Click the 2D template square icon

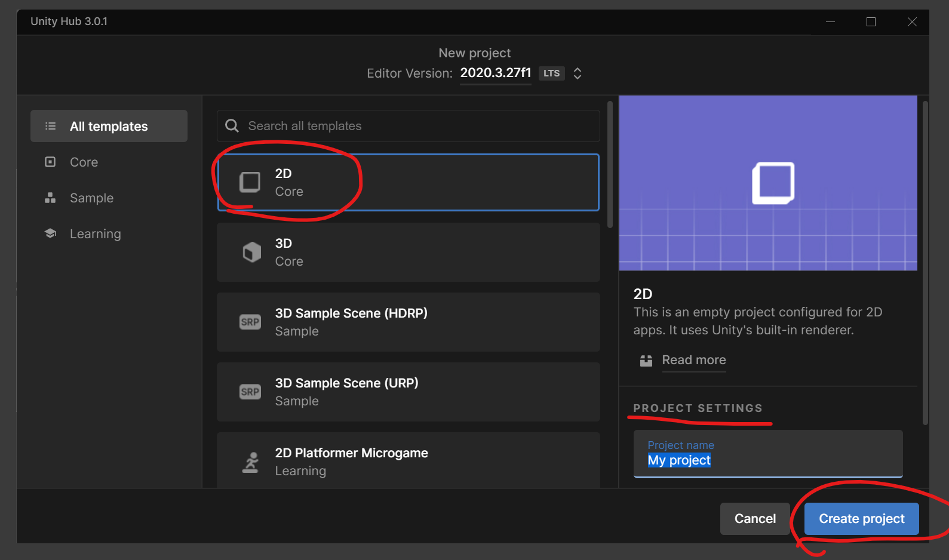(x=250, y=182)
